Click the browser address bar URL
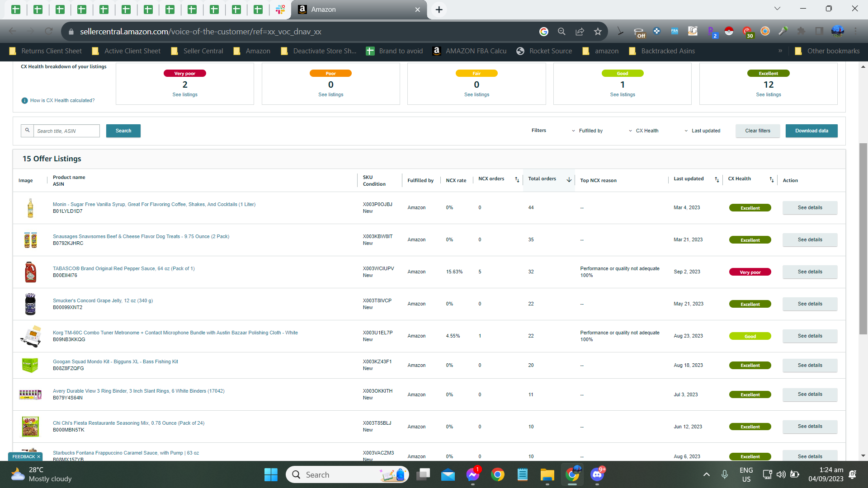The height and width of the screenshot is (488, 868). (201, 32)
